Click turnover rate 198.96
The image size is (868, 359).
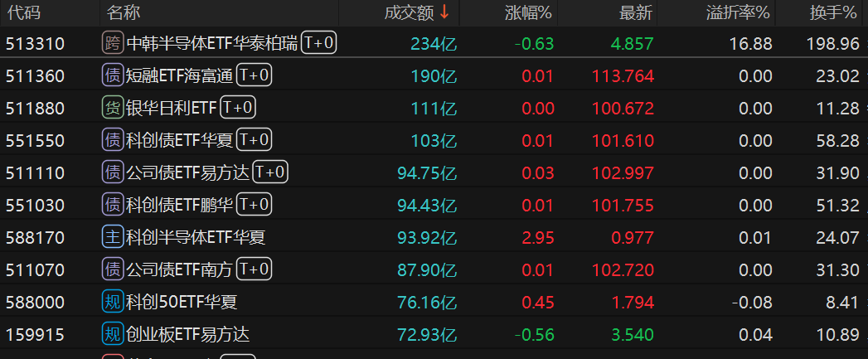tap(833, 44)
